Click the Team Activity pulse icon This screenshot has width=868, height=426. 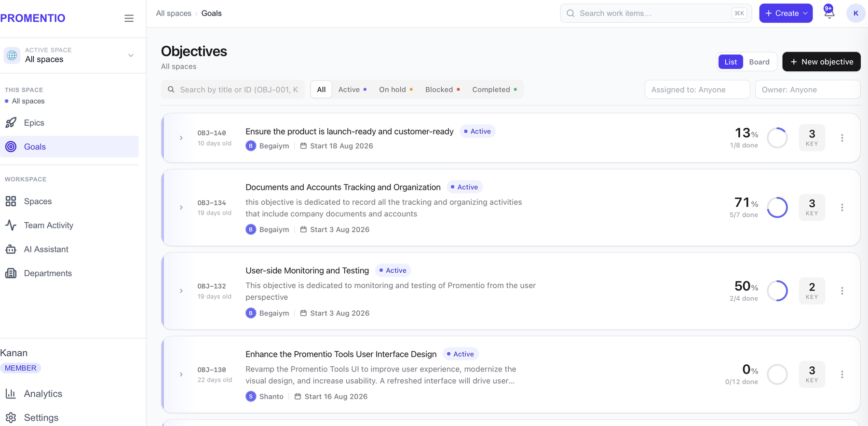[x=11, y=225]
